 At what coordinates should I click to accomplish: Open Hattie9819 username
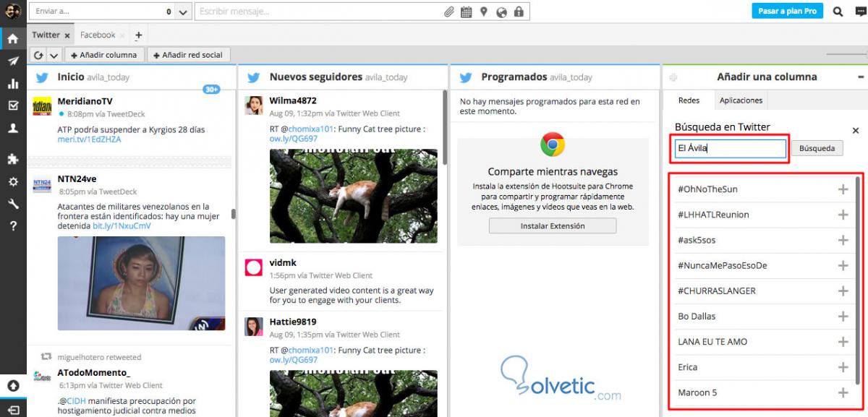pos(293,322)
